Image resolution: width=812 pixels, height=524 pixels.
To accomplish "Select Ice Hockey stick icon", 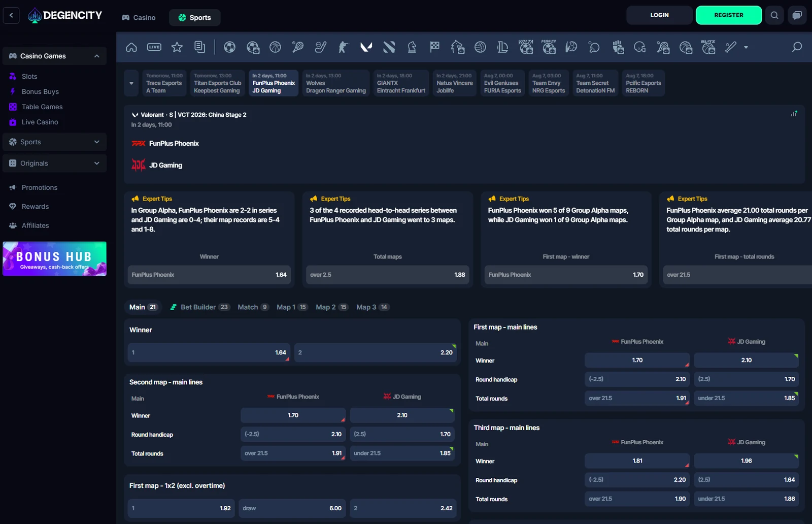I will (321, 47).
